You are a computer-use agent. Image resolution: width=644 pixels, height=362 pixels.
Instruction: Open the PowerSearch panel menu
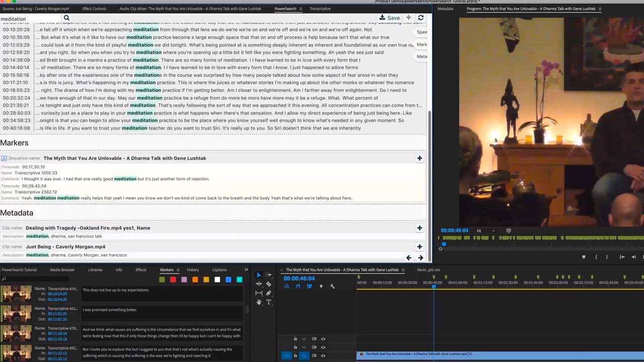[301, 9]
